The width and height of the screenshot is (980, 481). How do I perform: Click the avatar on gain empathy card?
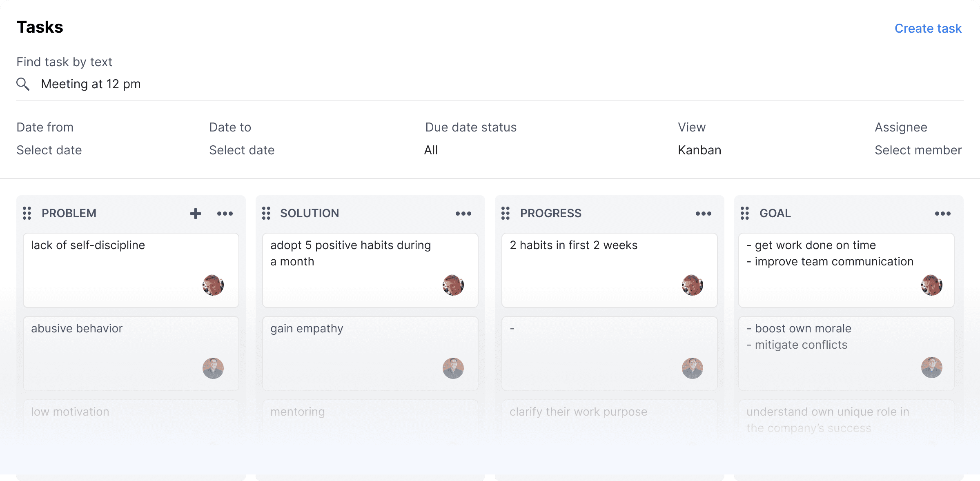[453, 368]
